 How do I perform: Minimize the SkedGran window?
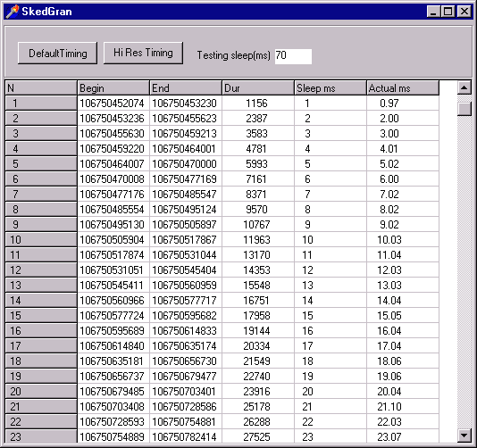(x=433, y=12)
